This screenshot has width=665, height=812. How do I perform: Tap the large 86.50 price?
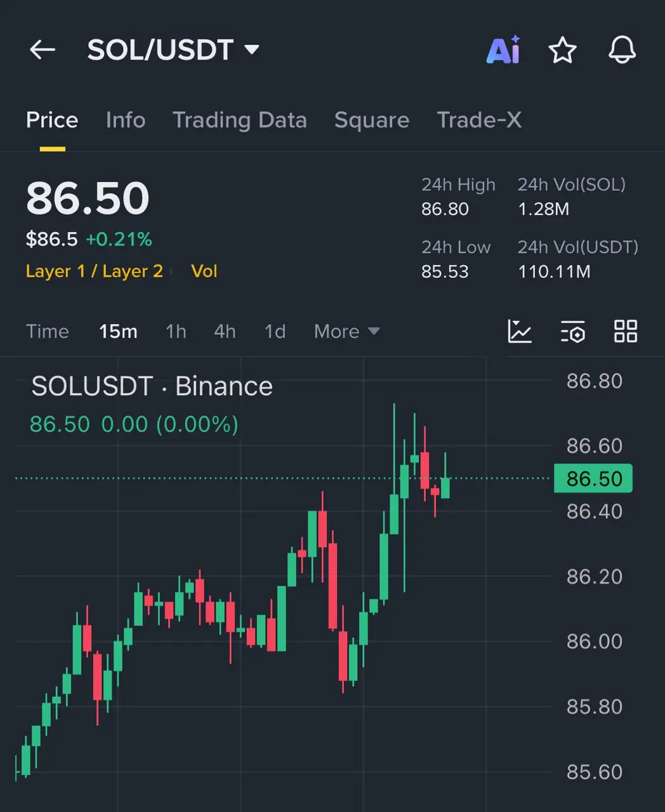click(88, 199)
